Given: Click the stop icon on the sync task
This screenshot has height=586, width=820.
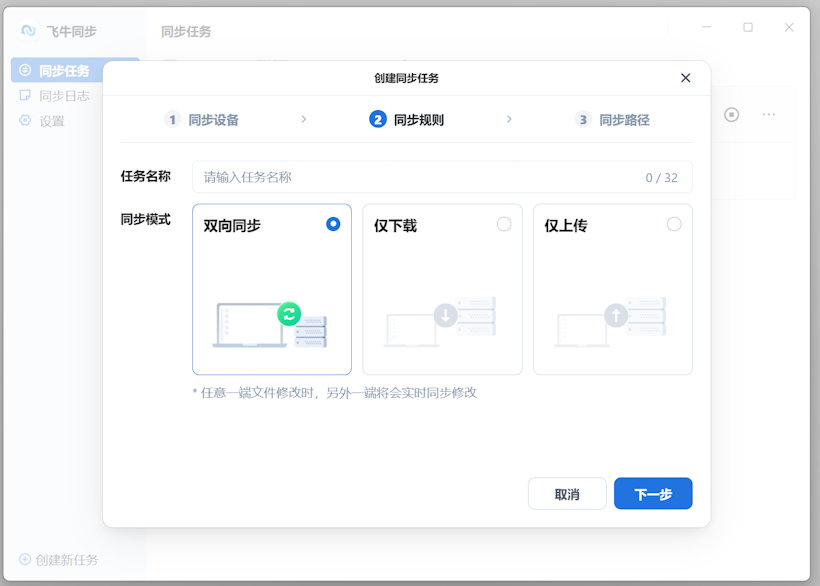Looking at the screenshot, I should [731, 115].
